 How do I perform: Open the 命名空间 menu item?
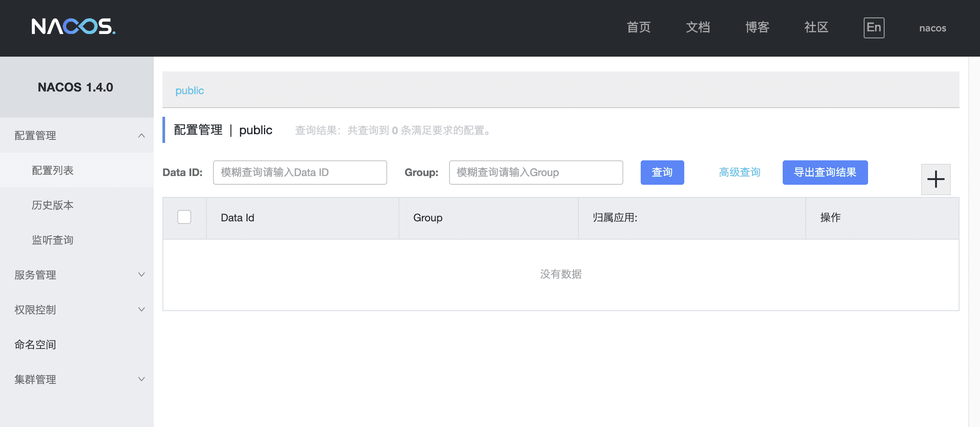35,345
